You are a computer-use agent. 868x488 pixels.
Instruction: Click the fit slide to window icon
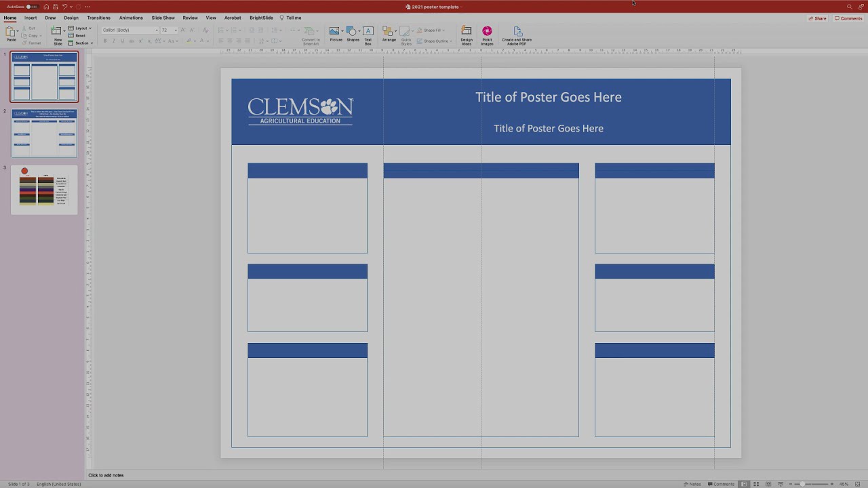[x=857, y=484]
